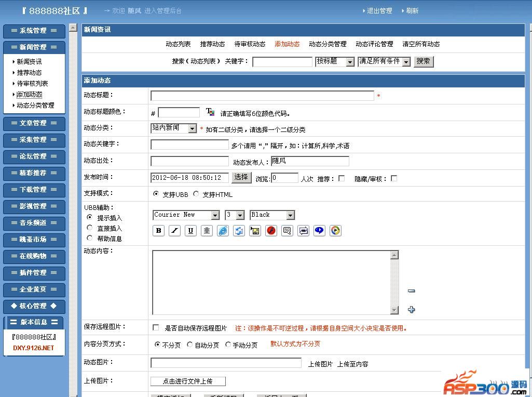Image resolution: width=532 pixels, height=397 pixels.
Task: Click the blue mail-link UBB icon
Action: point(239,231)
